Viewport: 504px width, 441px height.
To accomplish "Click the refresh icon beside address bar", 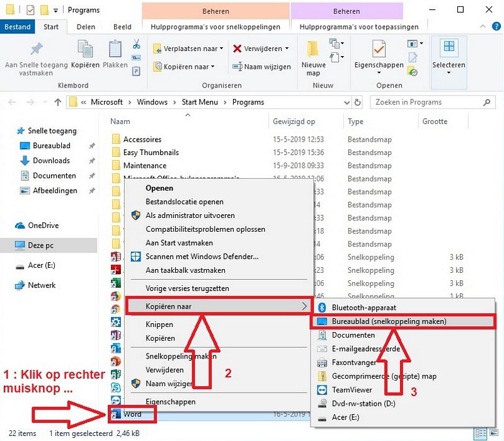I will tap(357, 102).
